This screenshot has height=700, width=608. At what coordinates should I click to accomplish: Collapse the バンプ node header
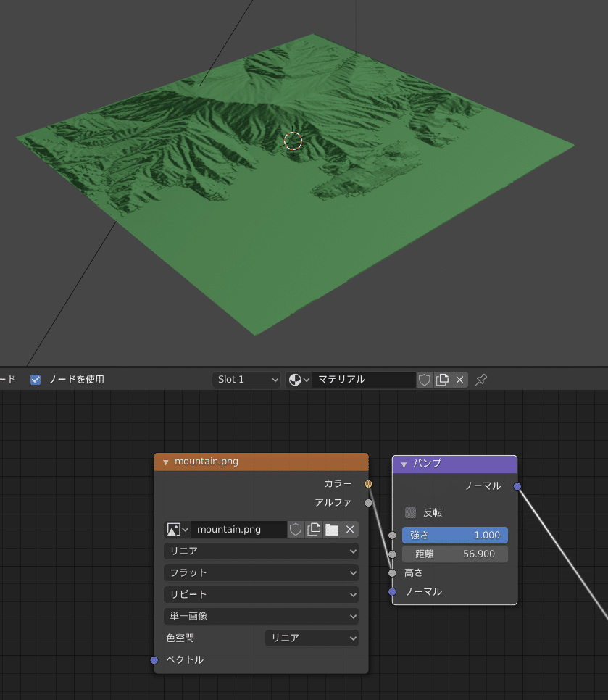point(404,464)
